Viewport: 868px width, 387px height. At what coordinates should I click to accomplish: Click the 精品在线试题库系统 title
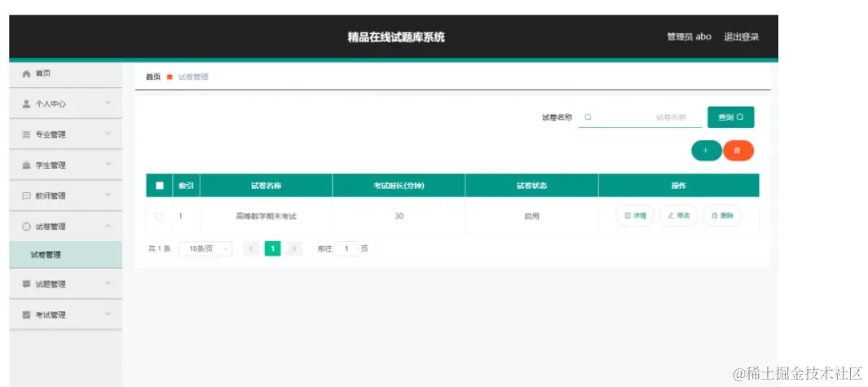click(x=396, y=37)
